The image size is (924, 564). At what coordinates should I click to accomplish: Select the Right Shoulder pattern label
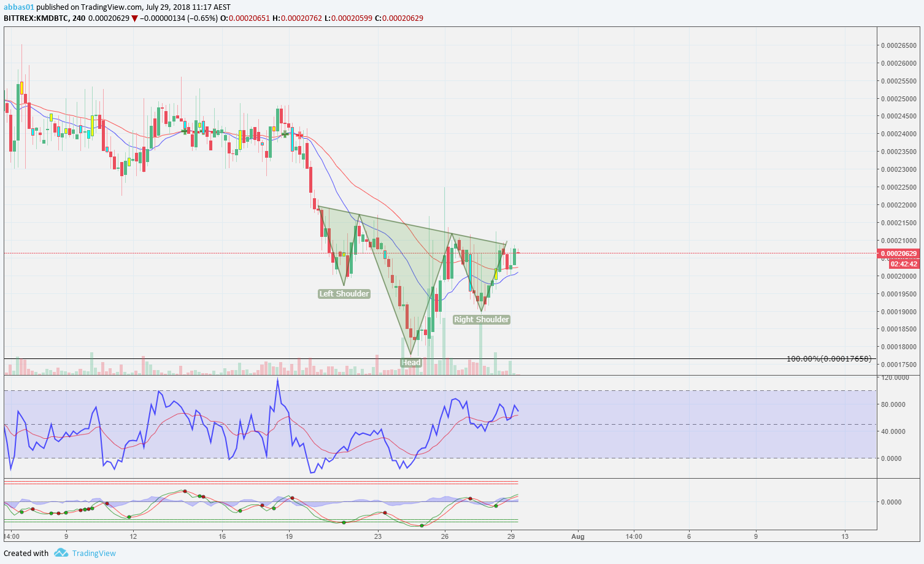click(x=482, y=320)
